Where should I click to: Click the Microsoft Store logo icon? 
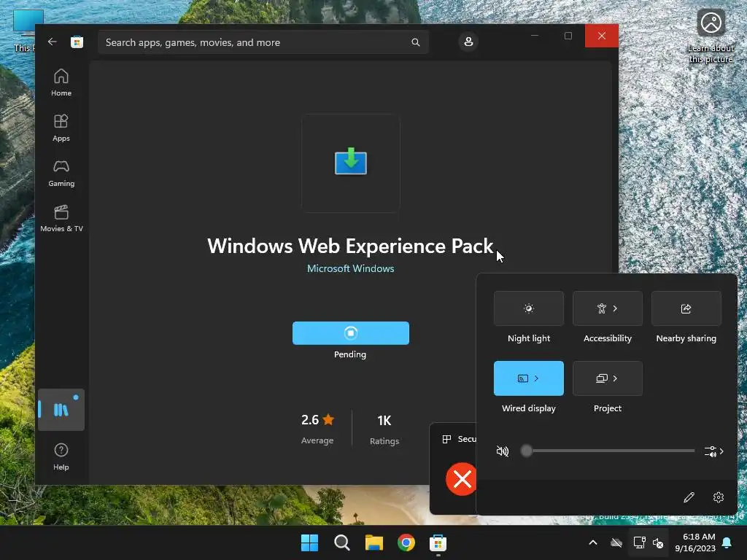pos(77,42)
